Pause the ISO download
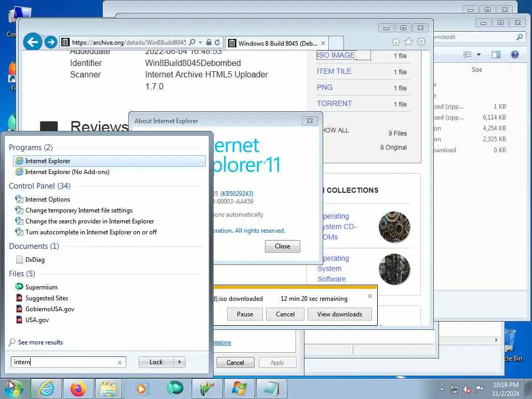 click(x=245, y=314)
